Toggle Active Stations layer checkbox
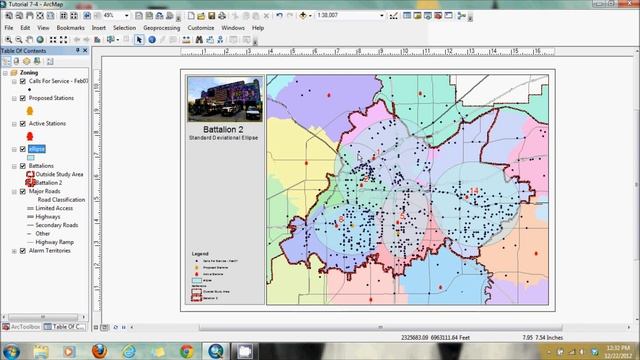Image resolution: width=640 pixels, height=360 pixels. point(23,124)
